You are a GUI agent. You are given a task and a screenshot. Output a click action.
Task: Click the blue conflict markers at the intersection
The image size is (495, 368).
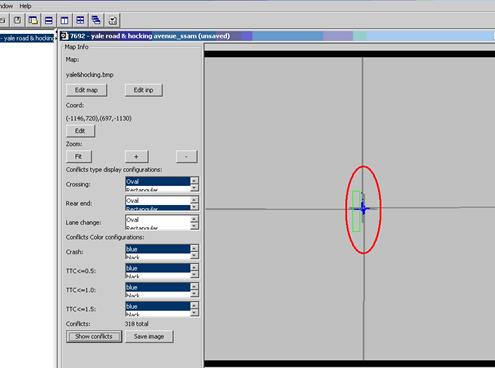363,209
